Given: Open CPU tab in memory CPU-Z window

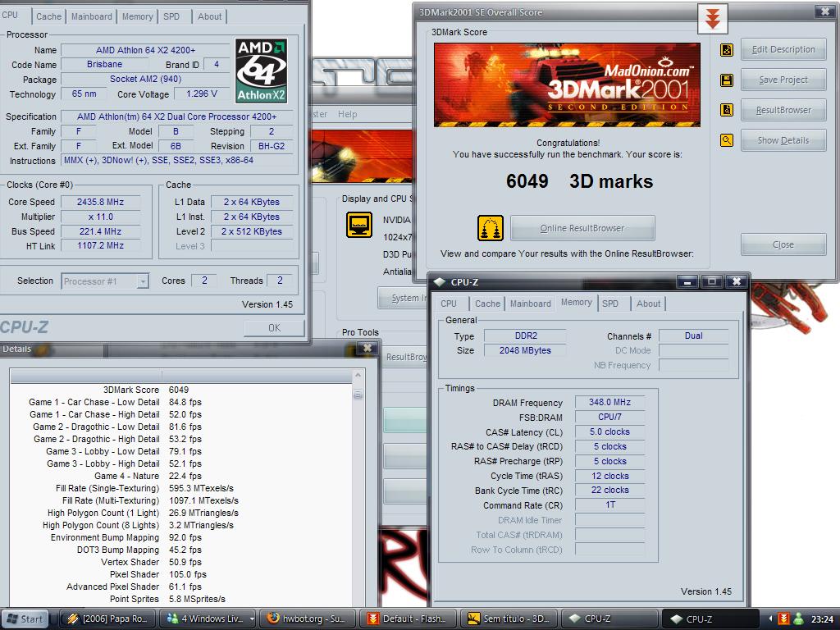Looking at the screenshot, I should tap(449, 304).
